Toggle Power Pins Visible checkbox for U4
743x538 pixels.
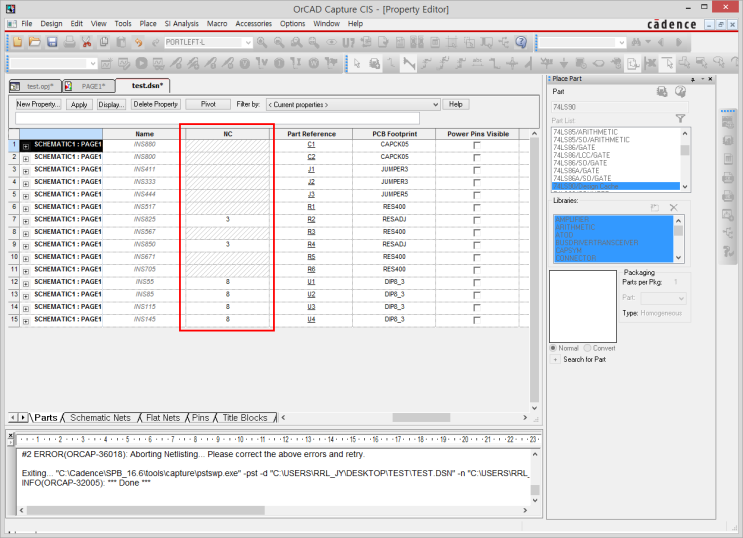click(x=477, y=320)
